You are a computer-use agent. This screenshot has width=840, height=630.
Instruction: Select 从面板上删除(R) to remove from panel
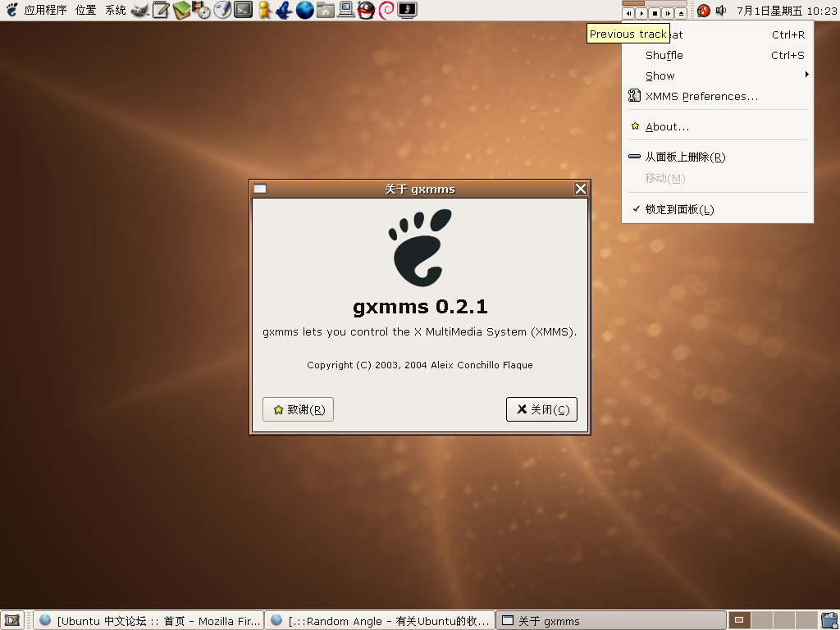click(x=717, y=157)
